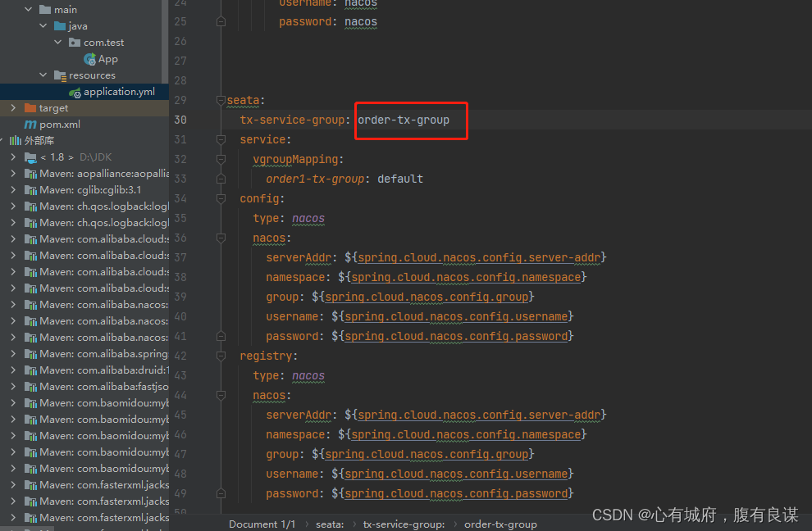The image size is (812, 531).
Task: Click the nacos type value on line 43
Action: click(308, 376)
